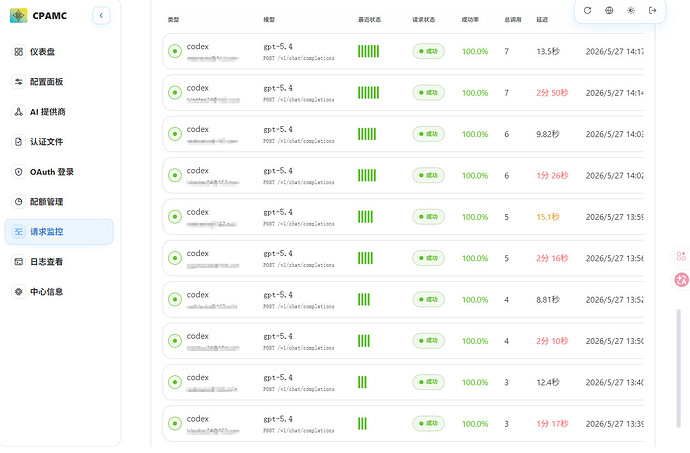The width and height of the screenshot is (690, 453).
Task: Click the logout icon at top right
Action: click(653, 11)
